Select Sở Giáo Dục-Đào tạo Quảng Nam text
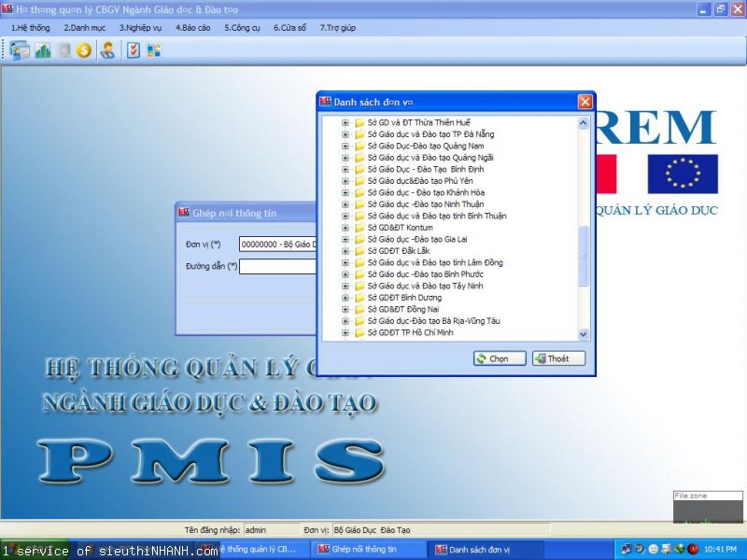Image resolution: width=747 pixels, height=560 pixels. pos(426,147)
